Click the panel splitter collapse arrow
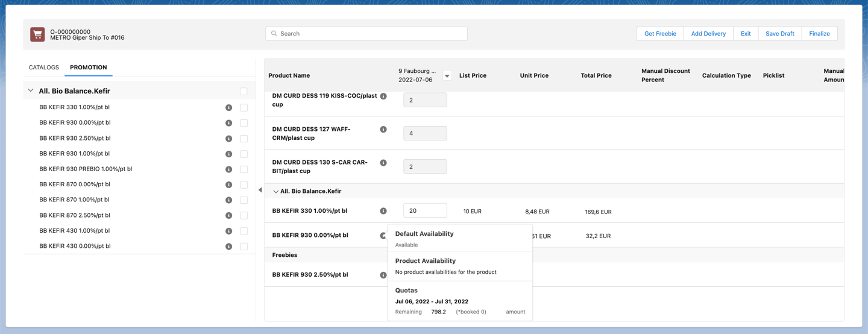 [260, 190]
